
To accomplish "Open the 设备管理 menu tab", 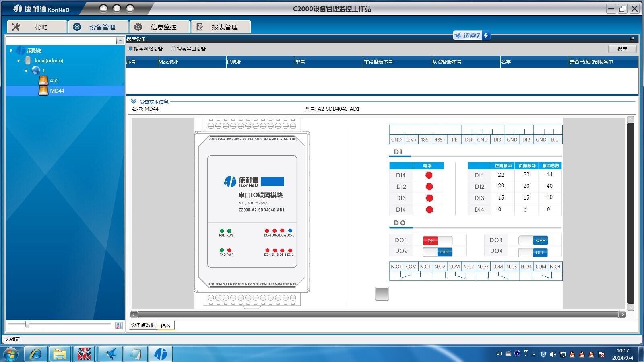I will [98, 27].
